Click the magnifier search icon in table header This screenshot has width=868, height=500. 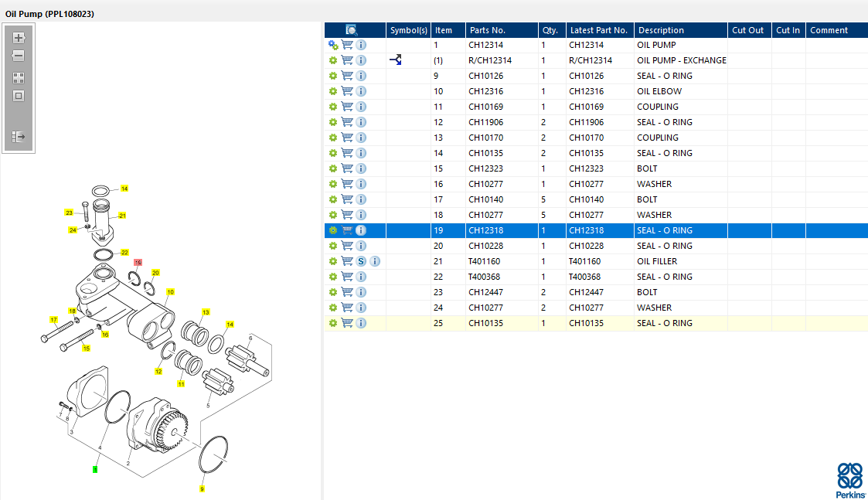click(x=351, y=30)
